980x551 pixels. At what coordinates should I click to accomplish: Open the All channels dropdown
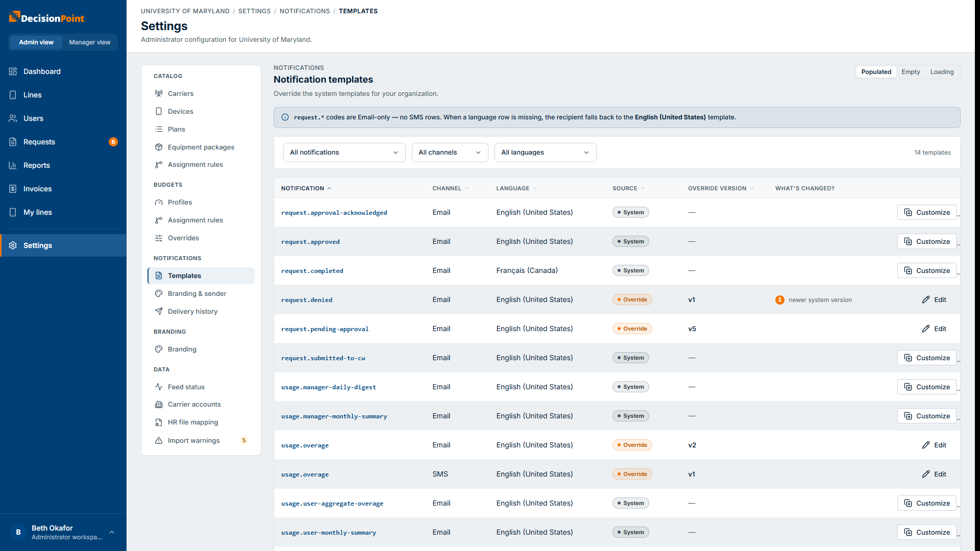(x=450, y=153)
